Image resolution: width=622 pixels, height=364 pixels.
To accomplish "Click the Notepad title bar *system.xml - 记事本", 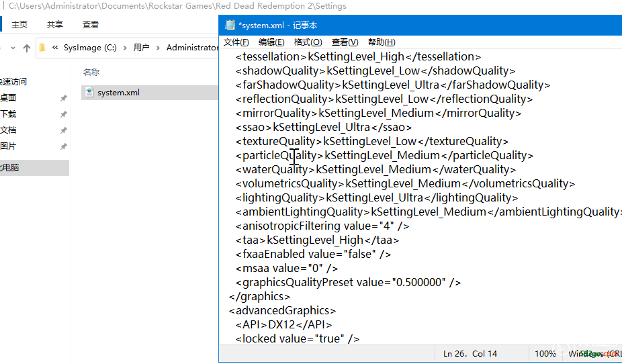I will coord(277,26).
